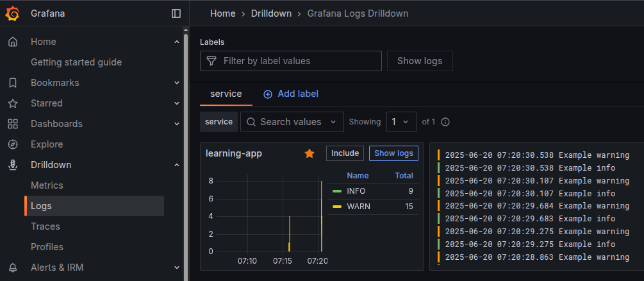Click the Alerts & IRM bell icon

click(x=13, y=268)
